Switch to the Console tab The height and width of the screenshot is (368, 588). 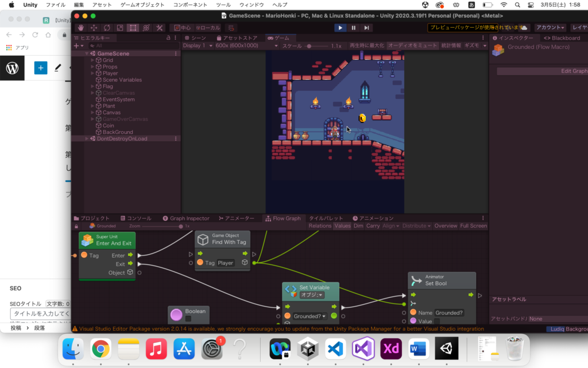click(136, 218)
